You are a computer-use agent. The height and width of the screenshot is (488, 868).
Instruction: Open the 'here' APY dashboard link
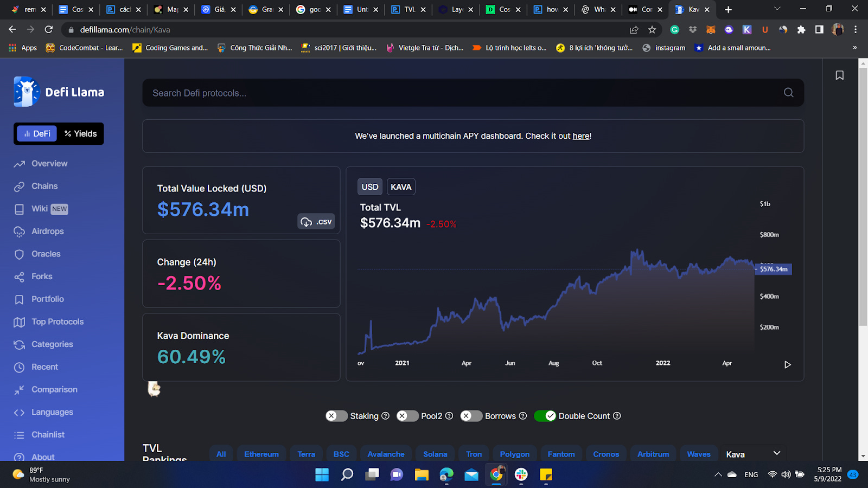(x=581, y=136)
